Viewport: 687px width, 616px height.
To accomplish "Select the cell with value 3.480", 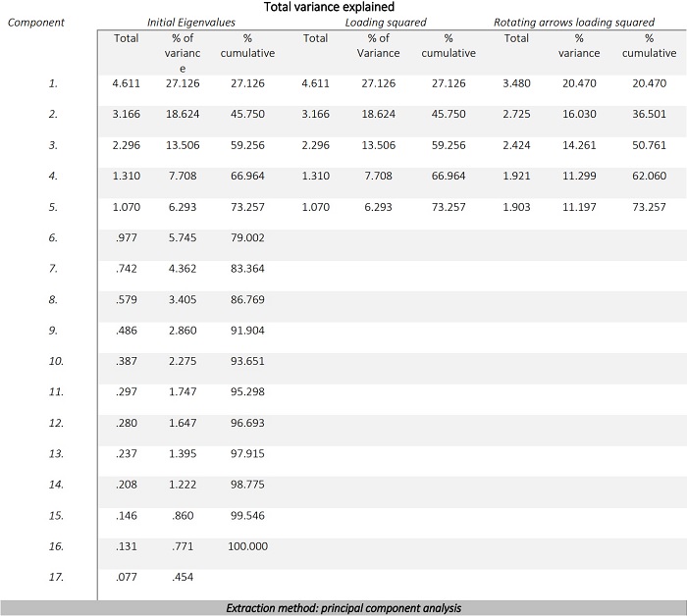I will tap(516, 84).
